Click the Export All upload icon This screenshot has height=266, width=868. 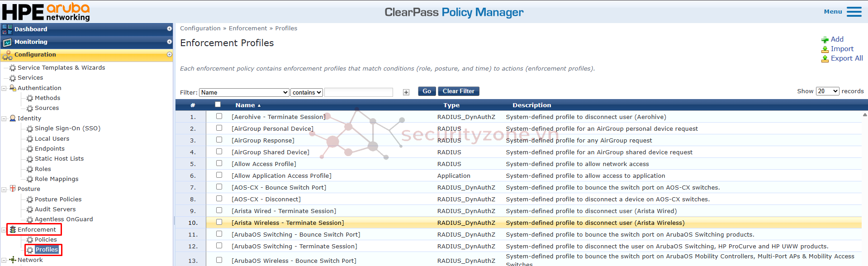[825, 59]
